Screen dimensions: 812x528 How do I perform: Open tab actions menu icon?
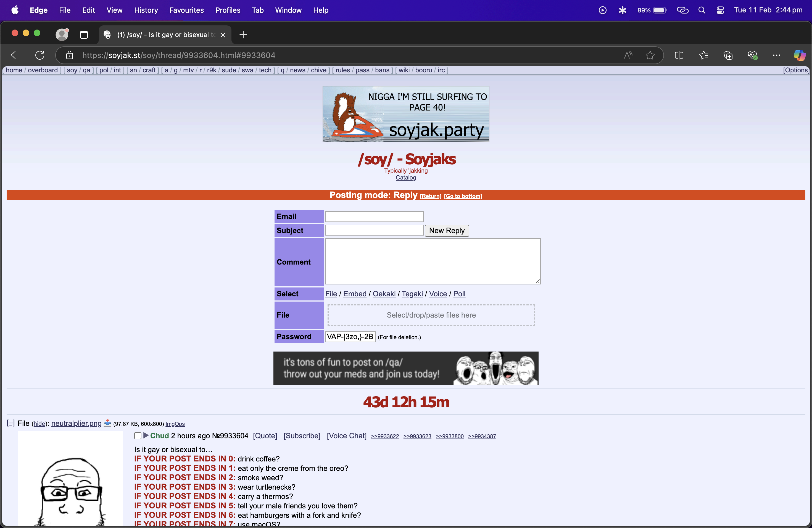84,35
